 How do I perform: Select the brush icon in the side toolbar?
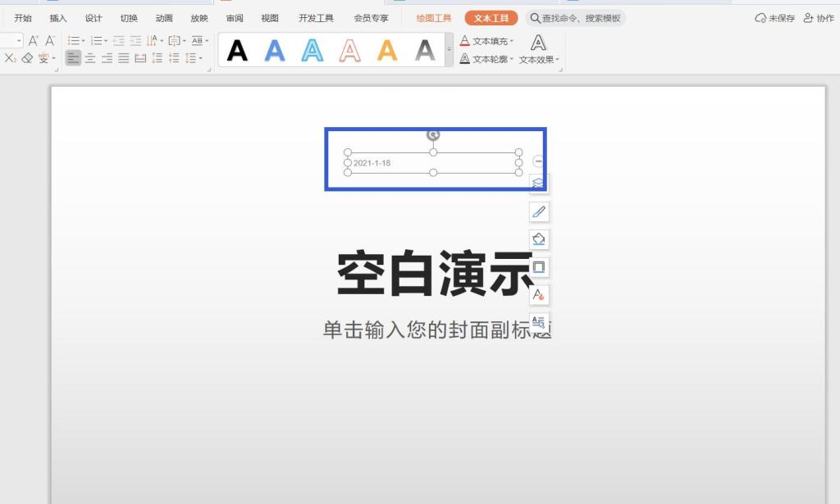click(x=539, y=211)
